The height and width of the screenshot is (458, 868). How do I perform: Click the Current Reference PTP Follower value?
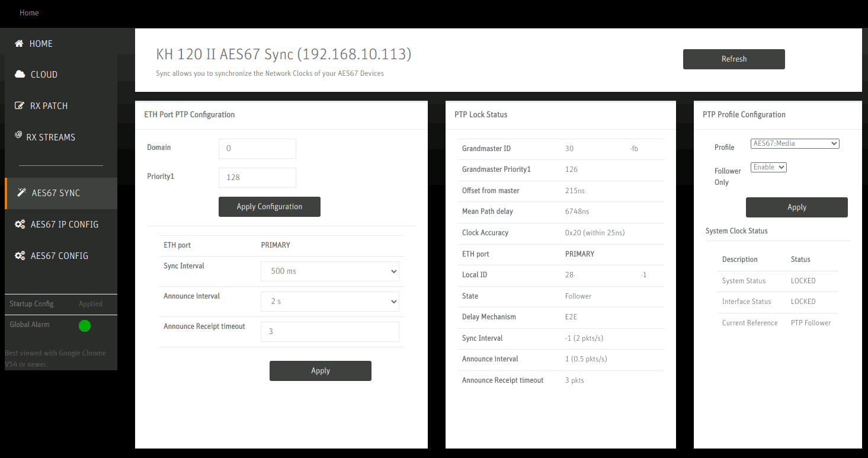coord(811,323)
